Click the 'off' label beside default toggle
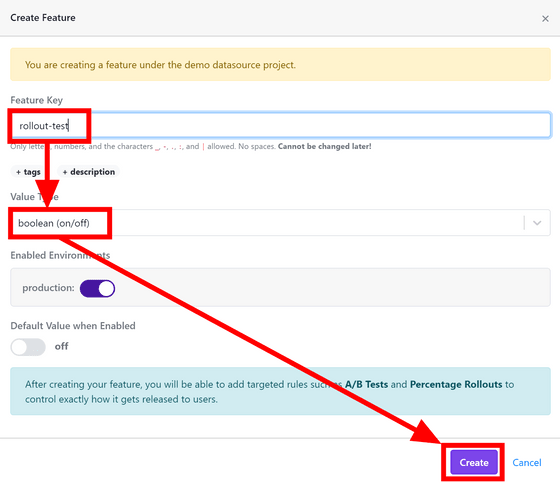The height and width of the screenshot is (483, 560). pyautogui.click(x=61, y=346)
